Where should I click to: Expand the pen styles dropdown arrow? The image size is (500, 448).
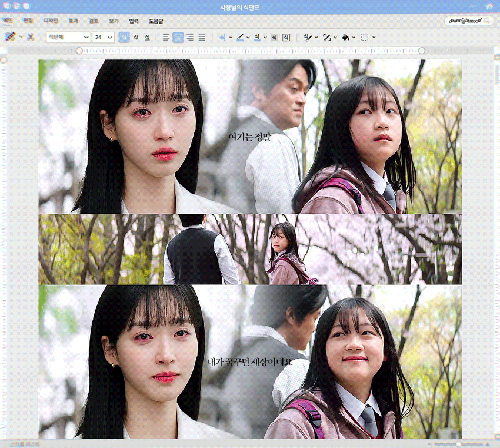pyautogui.click(x=316, y=38)
